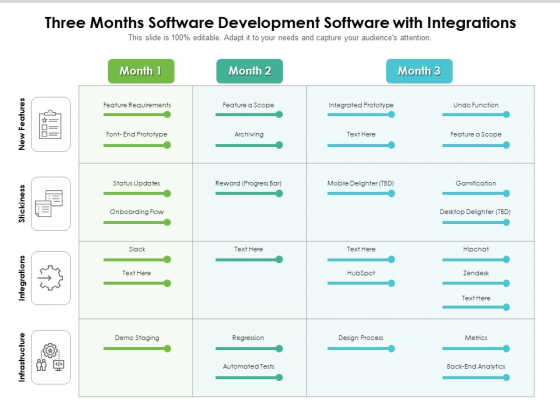This screenshot has width=560, height=420.
Task: Click the progress bar under Status Updates
Action: 137,194
